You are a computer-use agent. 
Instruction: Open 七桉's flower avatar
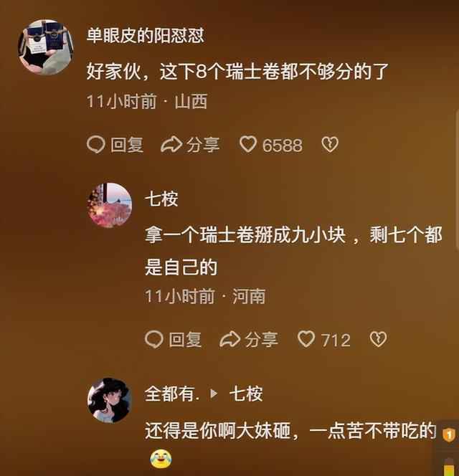(x=110, y=205)
